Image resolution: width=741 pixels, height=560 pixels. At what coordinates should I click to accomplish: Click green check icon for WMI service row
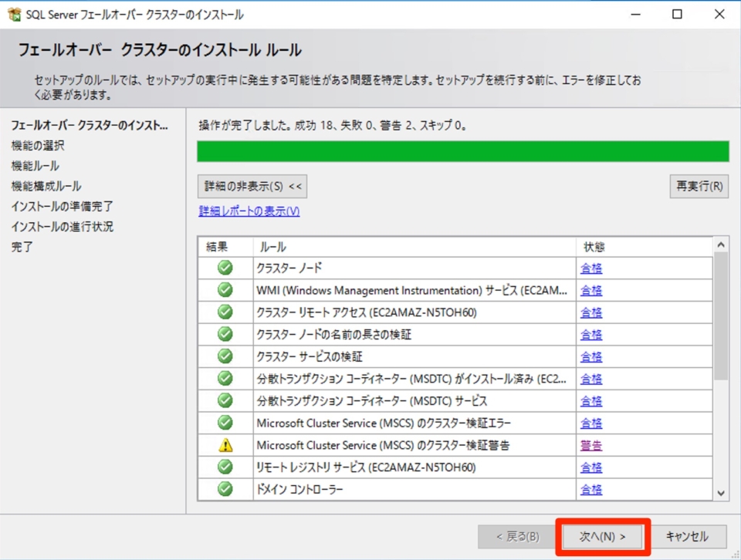[x=225, y=290]
